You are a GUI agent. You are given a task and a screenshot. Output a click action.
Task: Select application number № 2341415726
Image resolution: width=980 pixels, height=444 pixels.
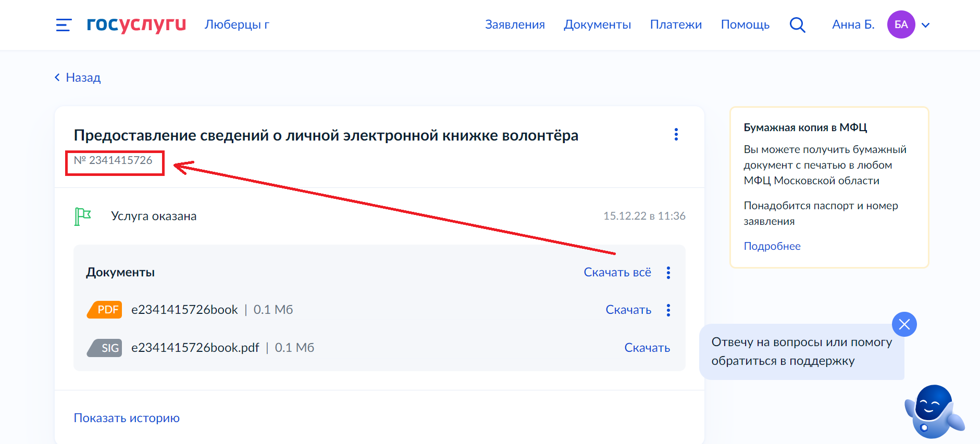113,160
